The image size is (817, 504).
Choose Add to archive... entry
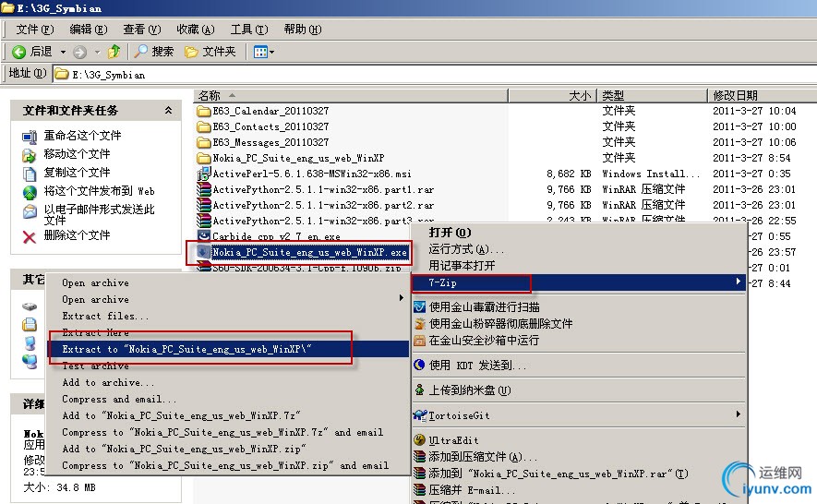click(228, 382)
